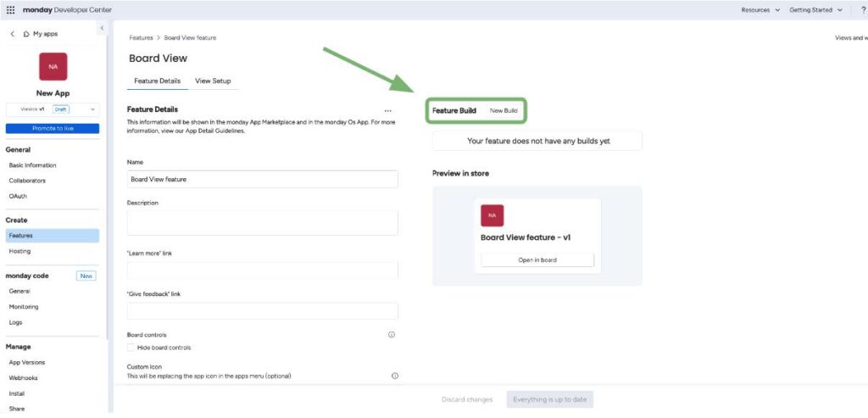Click the New Build button

coord(504,111)
